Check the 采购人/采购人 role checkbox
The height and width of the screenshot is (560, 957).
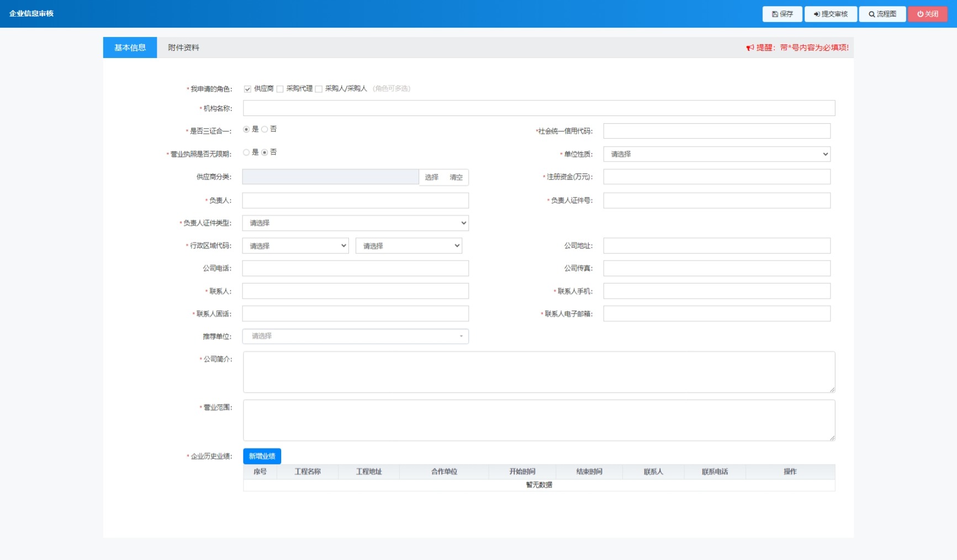click(319, 89)
